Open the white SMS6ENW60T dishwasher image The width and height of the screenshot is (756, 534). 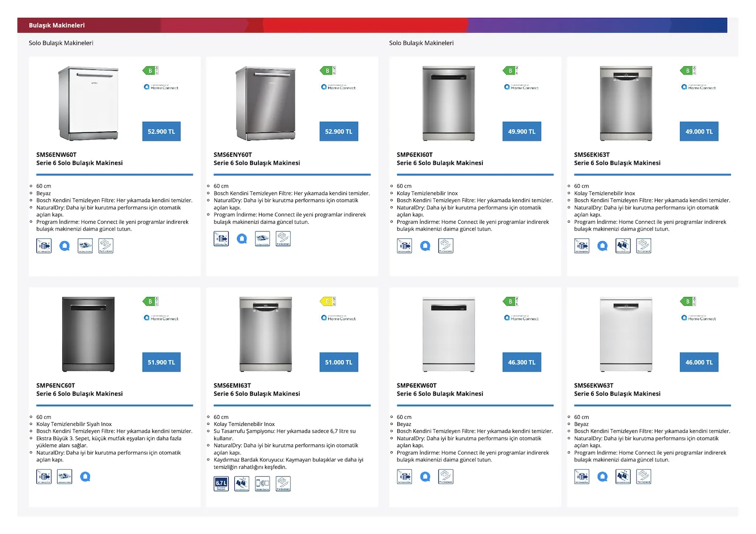pos(88,103)
